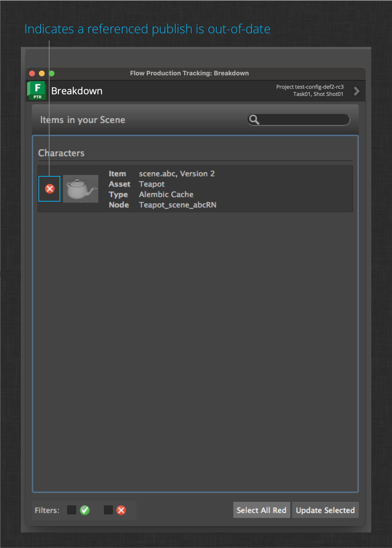Viewport: 392px width, 548px height.
Task: Click the 'Alembic Cache' type value
Action: pyautogui.click(x=166, y=194)
